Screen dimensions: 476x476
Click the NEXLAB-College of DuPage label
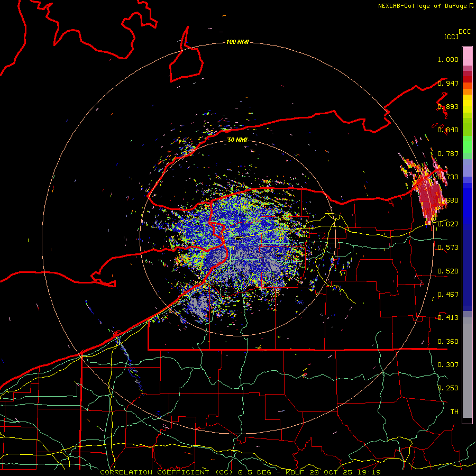[x=422, y=6]
